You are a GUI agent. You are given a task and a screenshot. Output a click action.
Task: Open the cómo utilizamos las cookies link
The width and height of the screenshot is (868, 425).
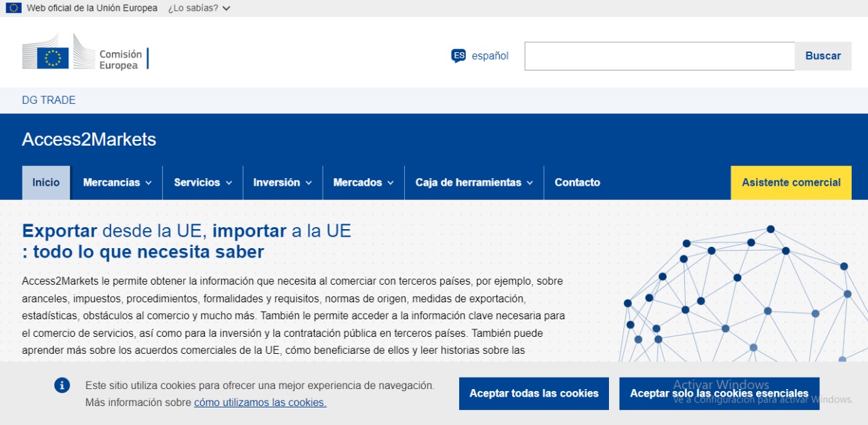(259, 402)
